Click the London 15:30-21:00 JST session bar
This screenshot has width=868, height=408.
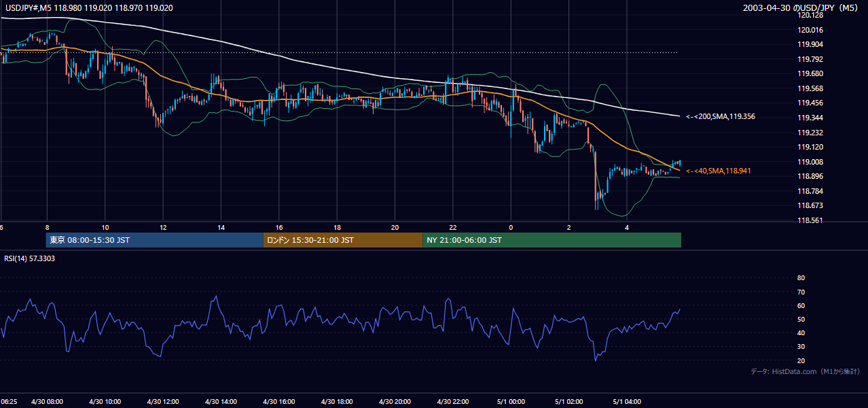tap(343, 240)
